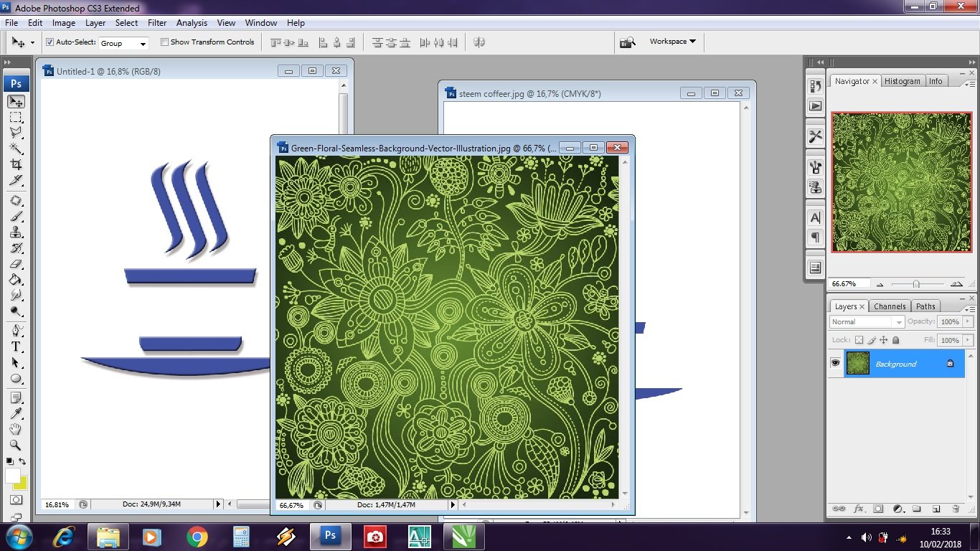Select the Magic Wand tool

click(16, 149)
